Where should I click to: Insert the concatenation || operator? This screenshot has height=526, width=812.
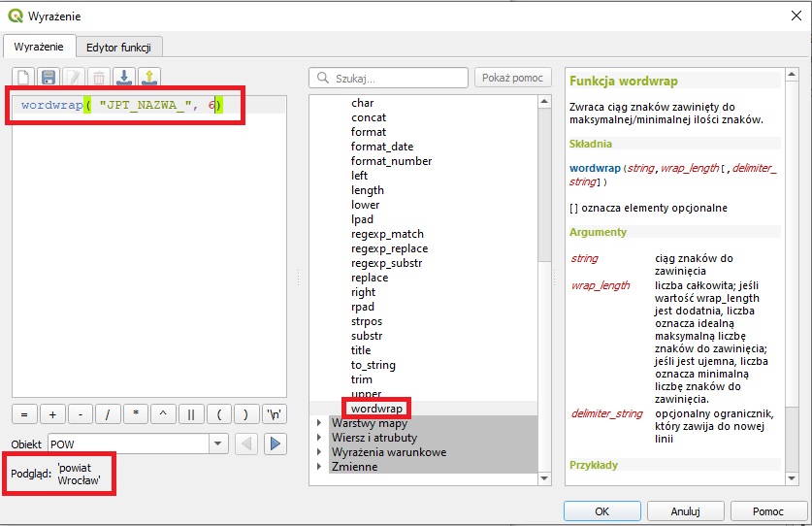tap(191, 414)
